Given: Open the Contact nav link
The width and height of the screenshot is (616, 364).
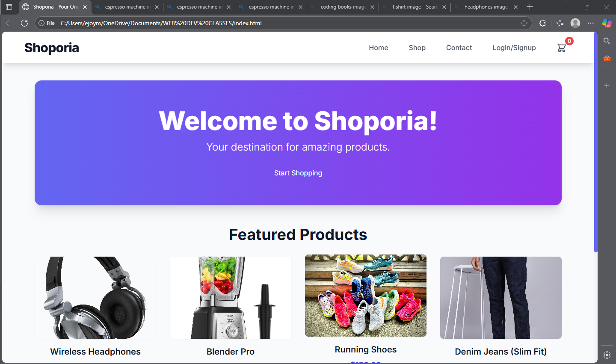Looking at the screenshot, I should tap(459, 48).
